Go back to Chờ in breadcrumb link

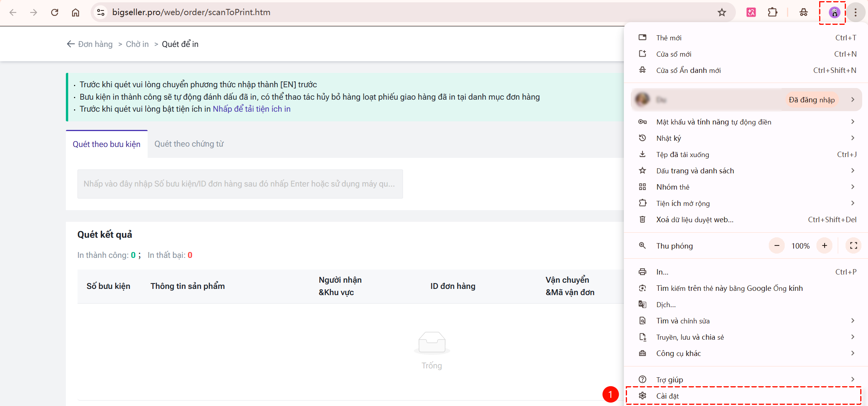click(137, 44)
